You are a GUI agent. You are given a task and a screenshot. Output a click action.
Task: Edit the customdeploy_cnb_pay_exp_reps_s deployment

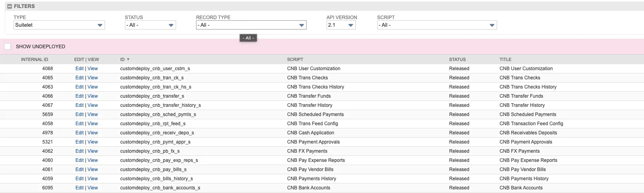[79, 160]
